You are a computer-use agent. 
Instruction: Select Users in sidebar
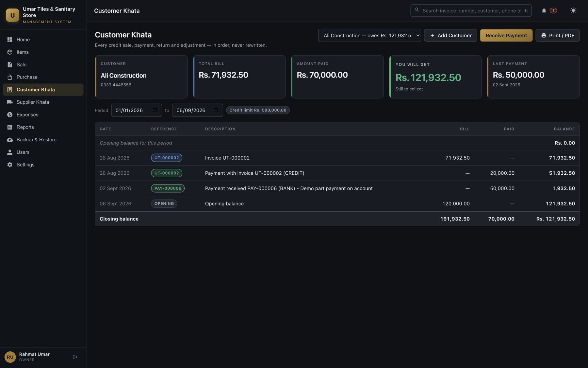pyautogui.click(x=43, y=152)
